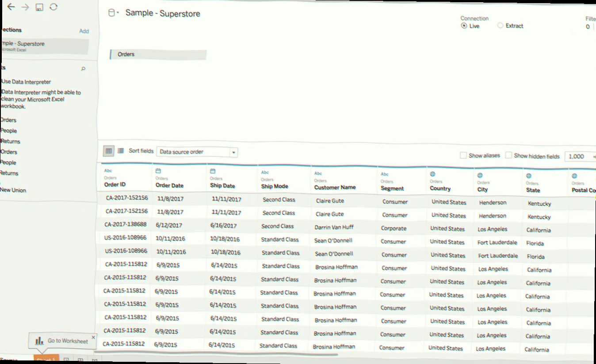Click the Abc type icon above Ship Mode
This screenshot has height=364, width=596.
(x=265, y=172)
